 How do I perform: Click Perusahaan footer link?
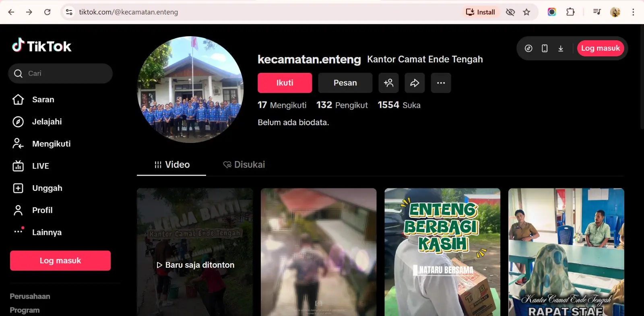point(30,296)
